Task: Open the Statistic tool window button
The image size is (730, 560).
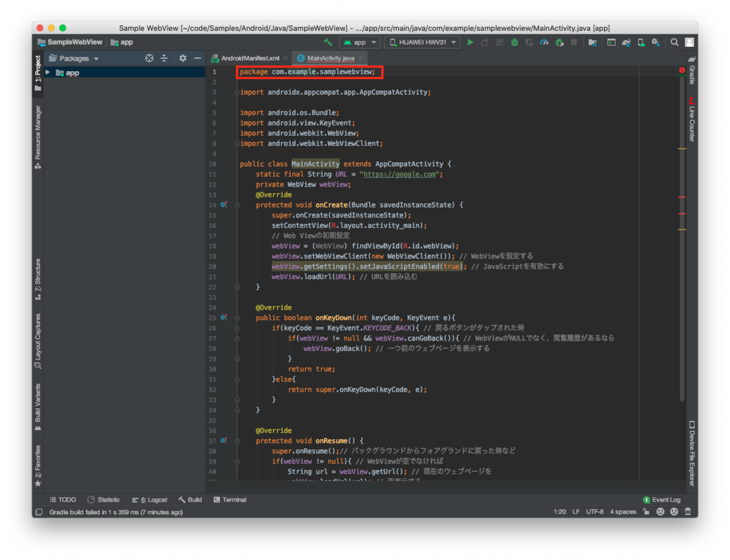Action: [x=103, y=500]
